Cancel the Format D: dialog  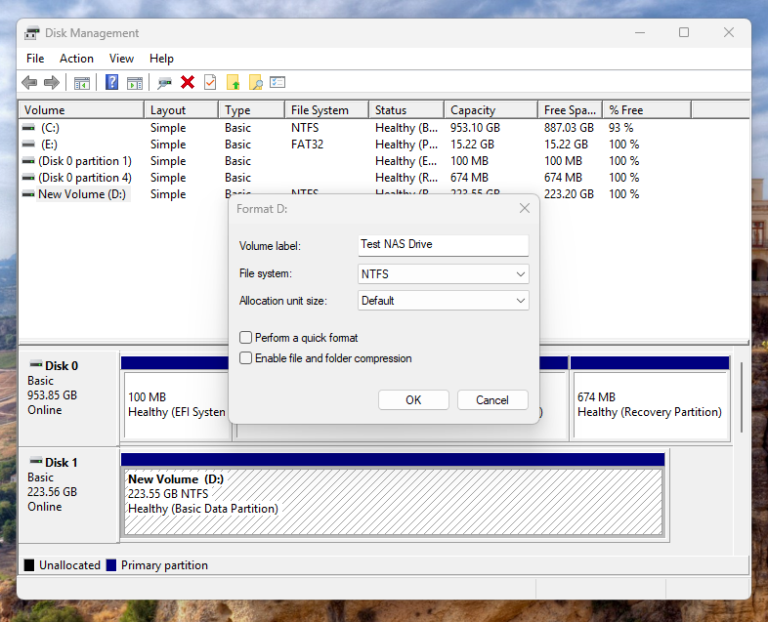492,400
